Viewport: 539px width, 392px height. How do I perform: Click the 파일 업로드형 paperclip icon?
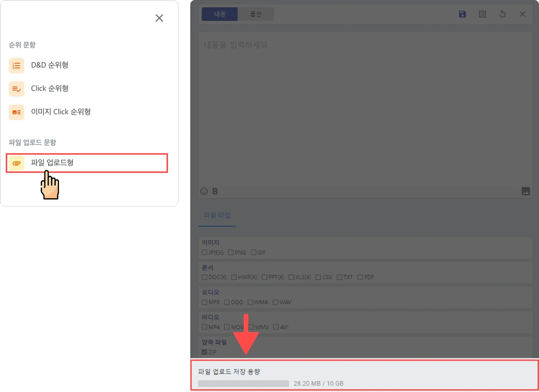pos(16,163)
